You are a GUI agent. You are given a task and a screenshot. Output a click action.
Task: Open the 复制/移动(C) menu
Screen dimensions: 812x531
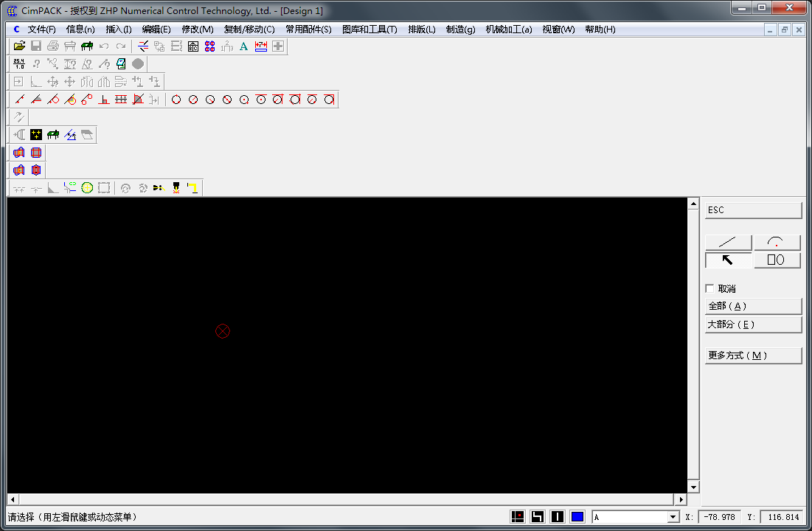click(x=249, y=29)
